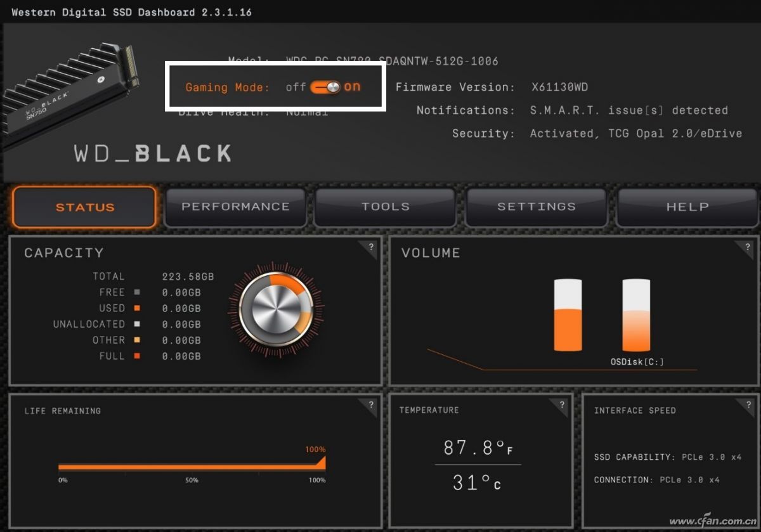Click the 87.8°F temperature reading
761x532 pixels.
coord(478,448)
